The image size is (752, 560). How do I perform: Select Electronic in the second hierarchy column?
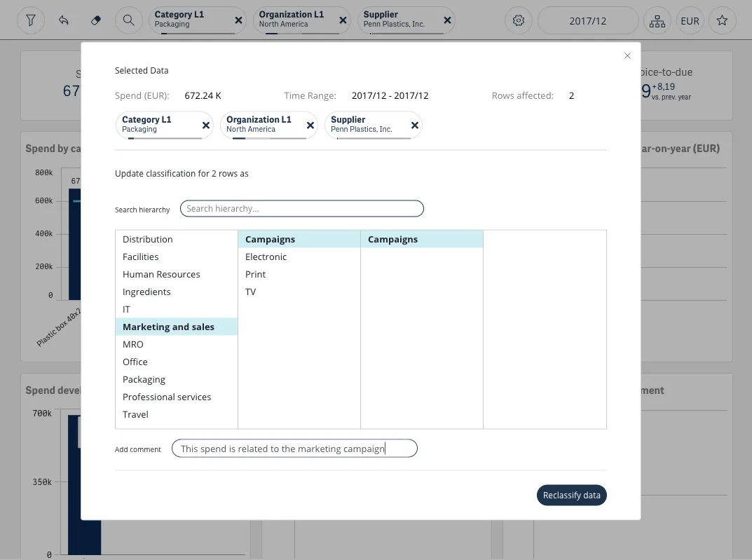pyautogui.click(x=266, y=257)
